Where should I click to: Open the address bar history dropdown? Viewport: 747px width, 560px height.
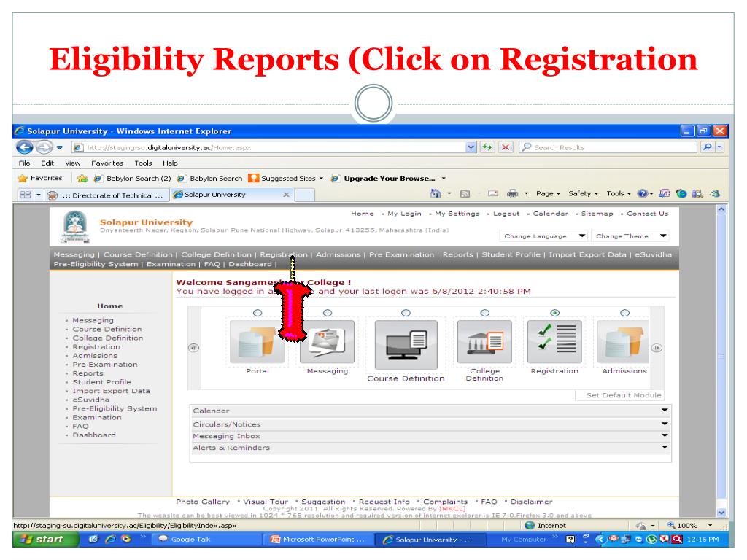click(471, 147)
